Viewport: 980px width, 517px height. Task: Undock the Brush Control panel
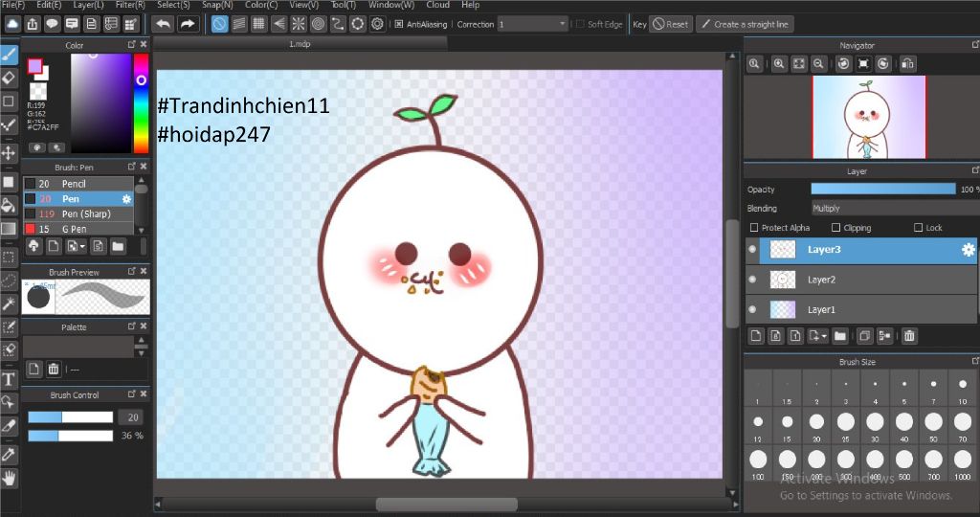132,393
